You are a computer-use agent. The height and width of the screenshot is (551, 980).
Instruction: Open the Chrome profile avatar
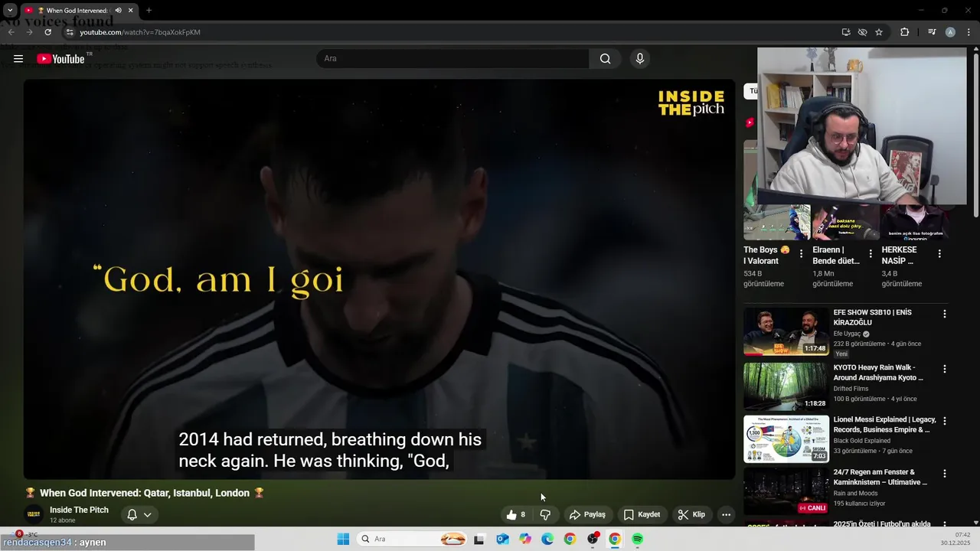[x=950, y=32]
